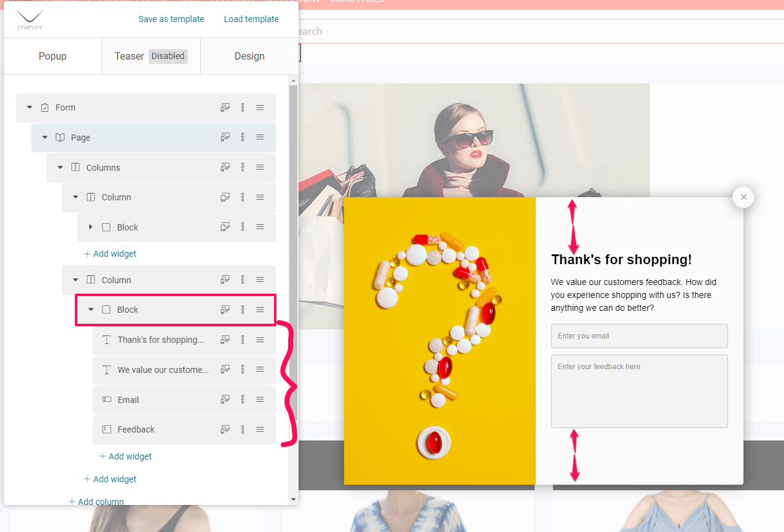Click the email input in the popup preview

[639, 336]
